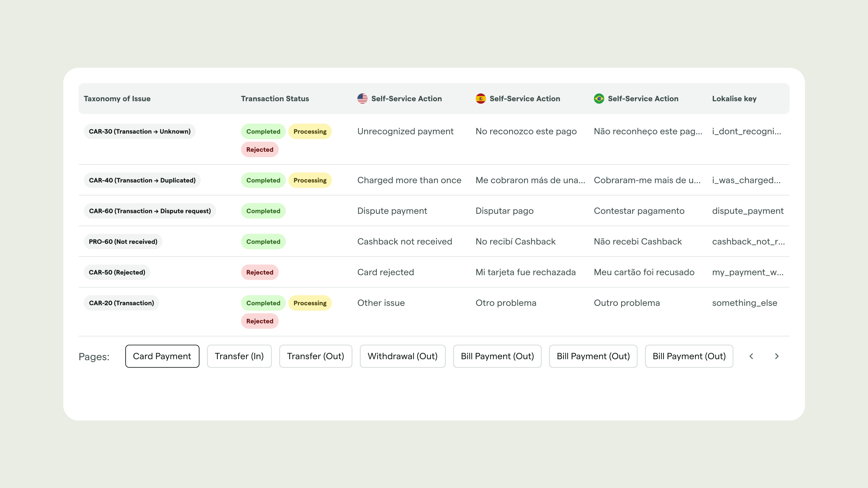868x488 pixels.
Task: Go to previous pages with left chevron
Action: tap(751, 356)
